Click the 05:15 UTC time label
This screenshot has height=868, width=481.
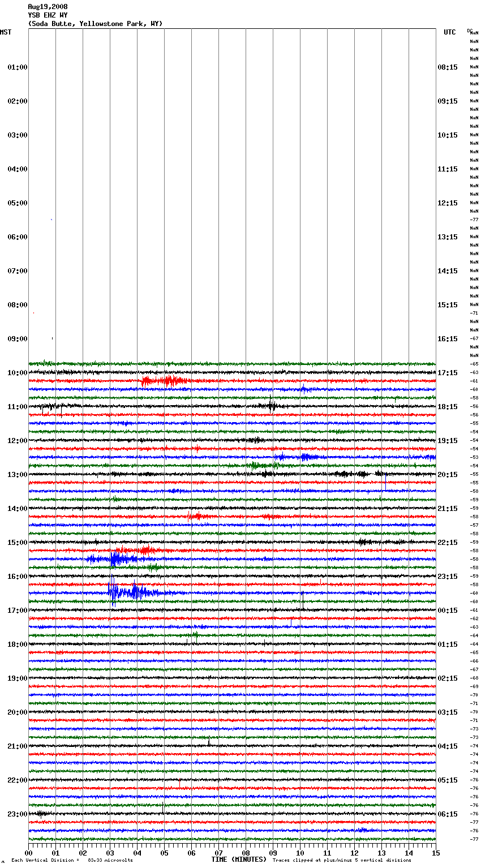[448, 780]
